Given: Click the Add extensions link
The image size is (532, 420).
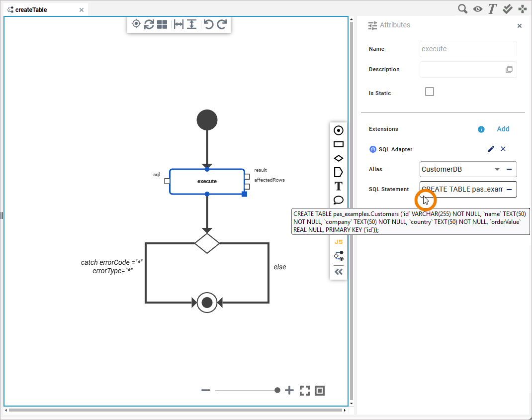Looking at the screenshot, I should [503, 129].
